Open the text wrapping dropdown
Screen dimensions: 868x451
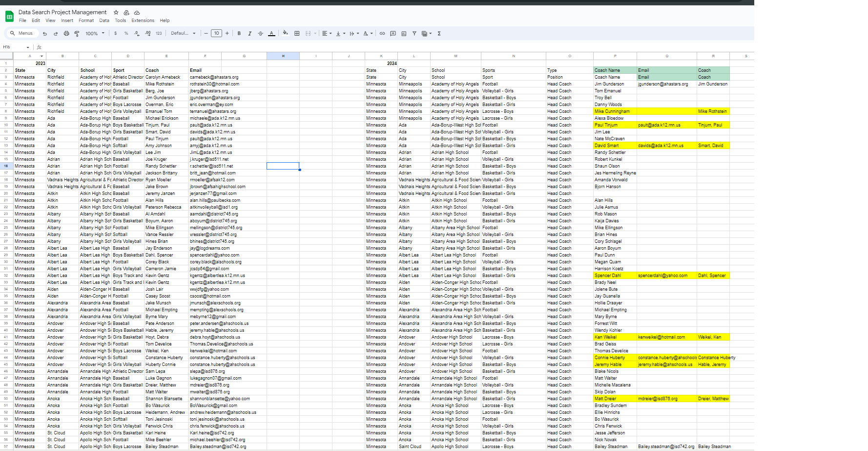[x=354, y=34]
